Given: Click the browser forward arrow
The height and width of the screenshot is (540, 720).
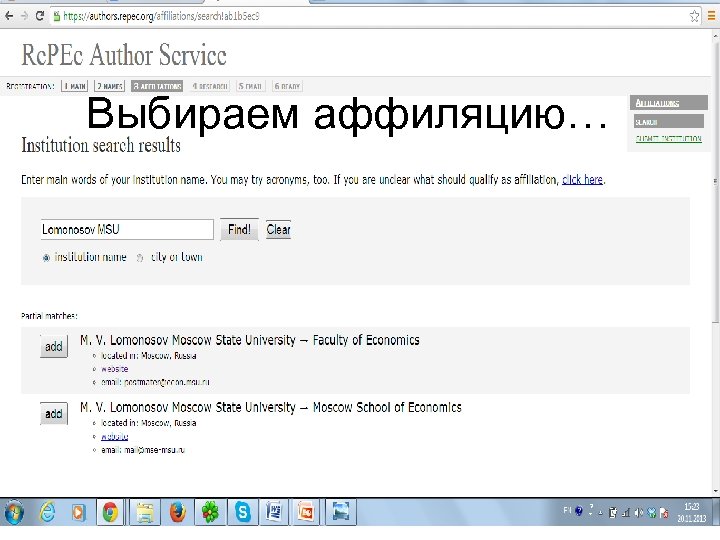Looking at the screenshot, I should click(x=24, y=16).
